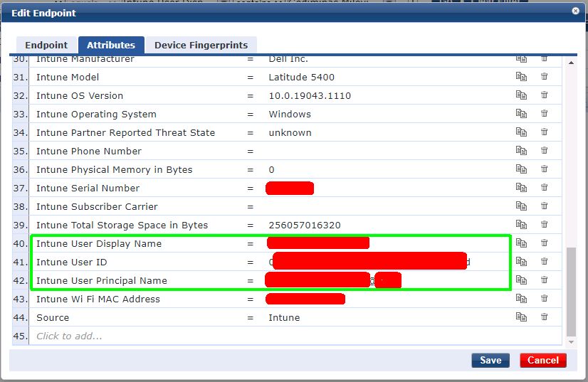This screenshot has height=382, width=588.
Task: Copy the Total Storage Space row
Action: (x=521, y=224)
